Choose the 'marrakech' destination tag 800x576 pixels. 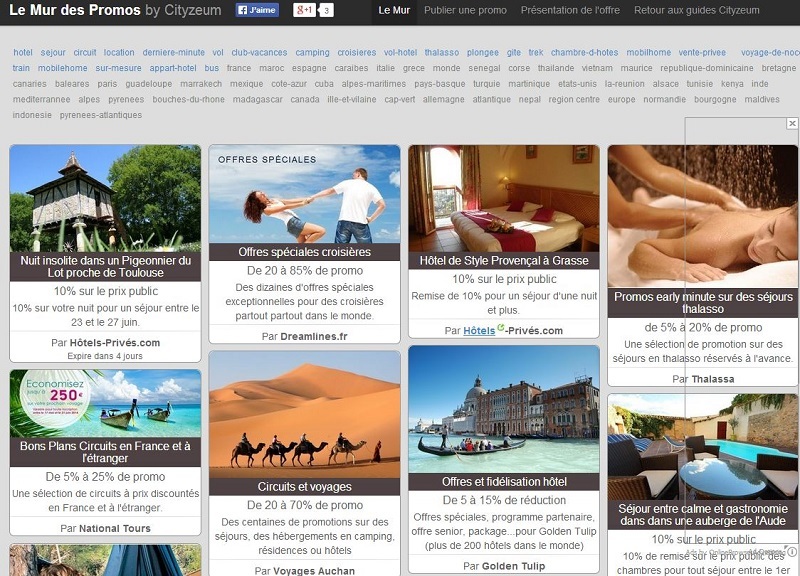click(x=201, y=84)
